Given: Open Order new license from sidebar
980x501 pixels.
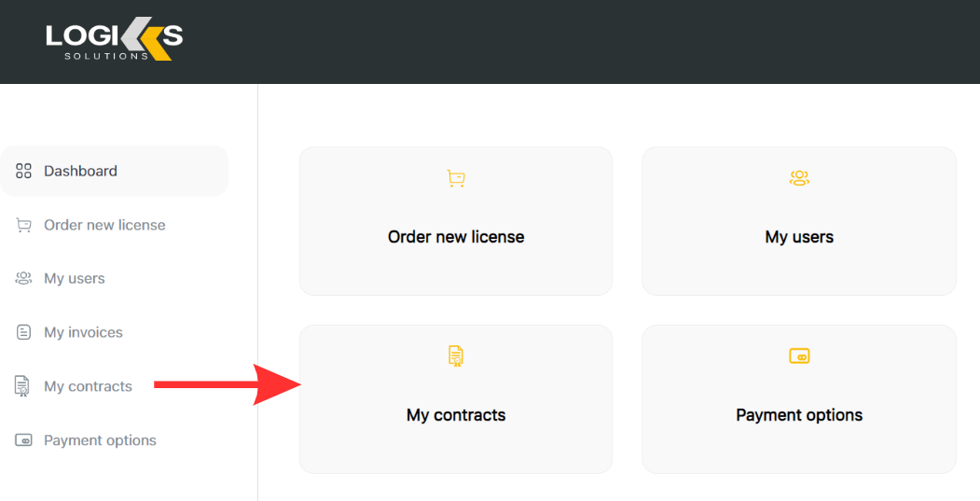Looking at the screenshot, I should [x=104, y=225].
